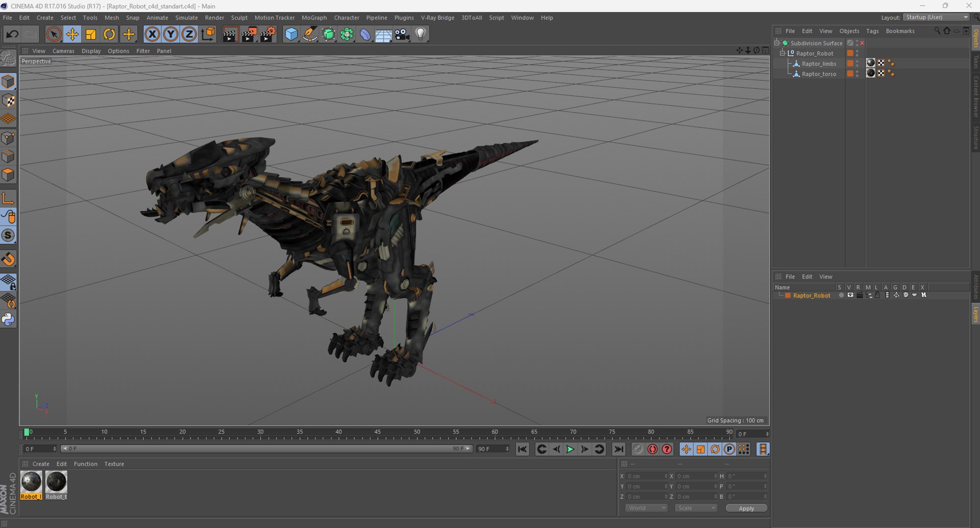Toggle Autokeying button
Image resolution: width=980 pixels, height=528 pixels.
652,449
